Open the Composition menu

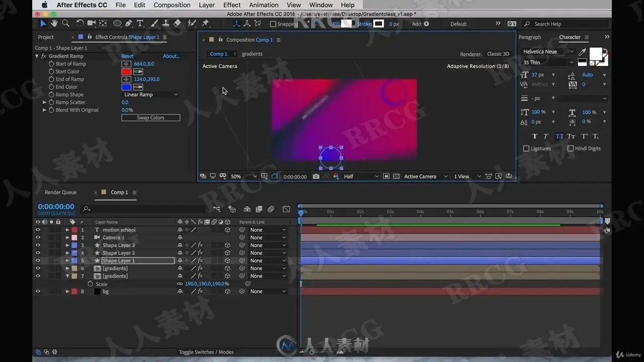172,5
